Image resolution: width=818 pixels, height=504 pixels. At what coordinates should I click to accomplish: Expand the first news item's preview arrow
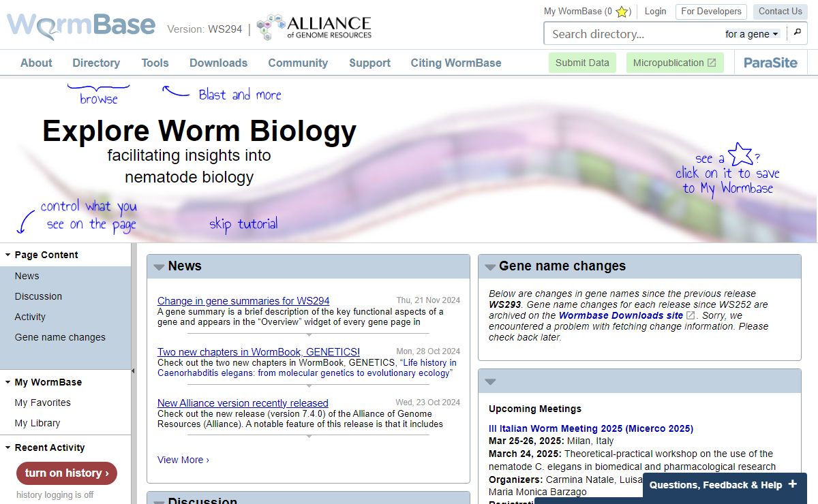(x=309, y=334)
